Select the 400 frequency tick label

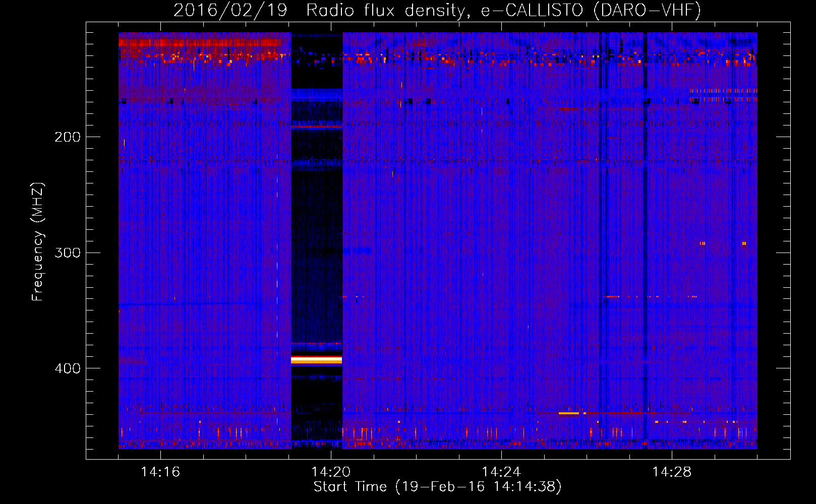(68, 368)
